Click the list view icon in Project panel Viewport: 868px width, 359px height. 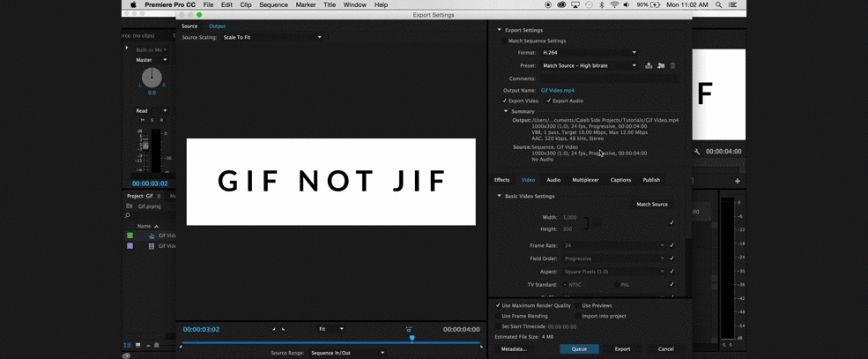pyautogui.click(x=128, y=345)
